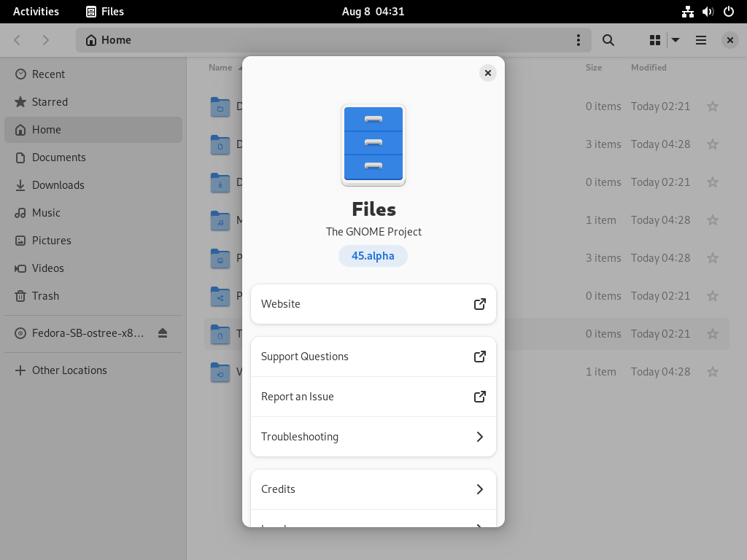
Task: Open the clock showing Aug 8 04:31
Action: click(x=373, y=12)
